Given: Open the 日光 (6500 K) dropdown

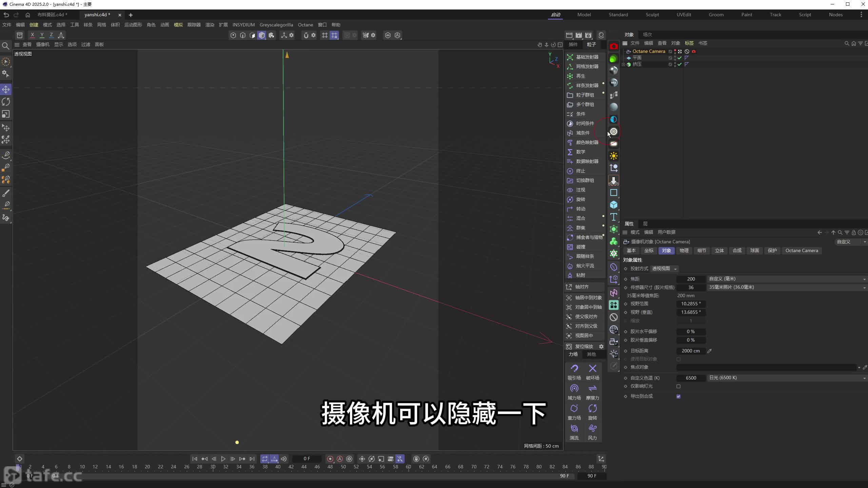Looking at the screenshot, I should pos(787,378).
